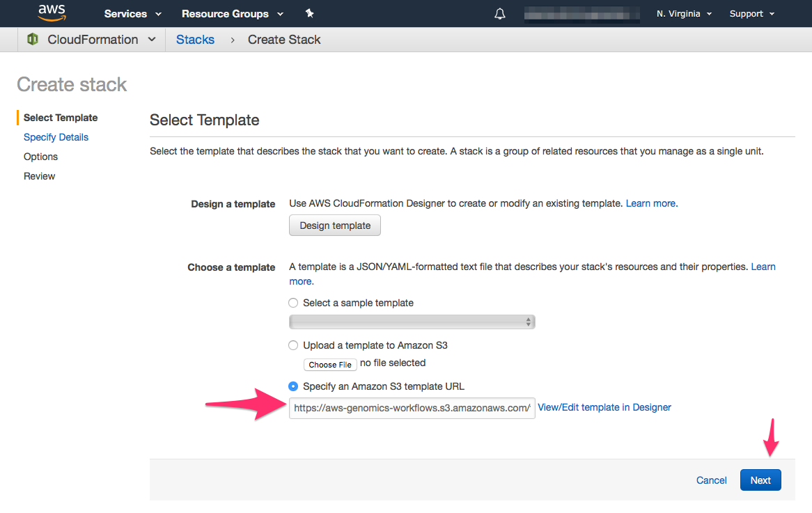Expand the CloudFormation menu dropdown

pos(152,40)
